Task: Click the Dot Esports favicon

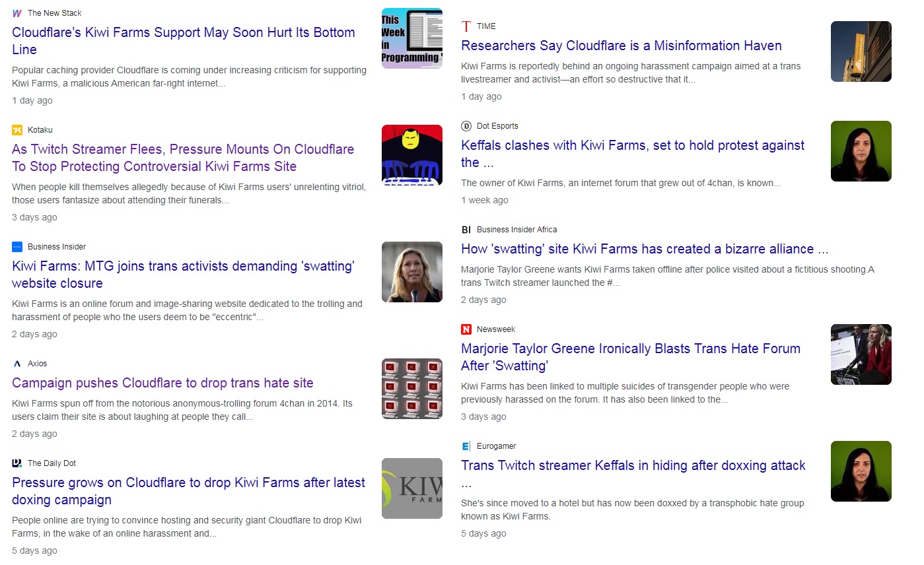Action: (x=466, y=126)
